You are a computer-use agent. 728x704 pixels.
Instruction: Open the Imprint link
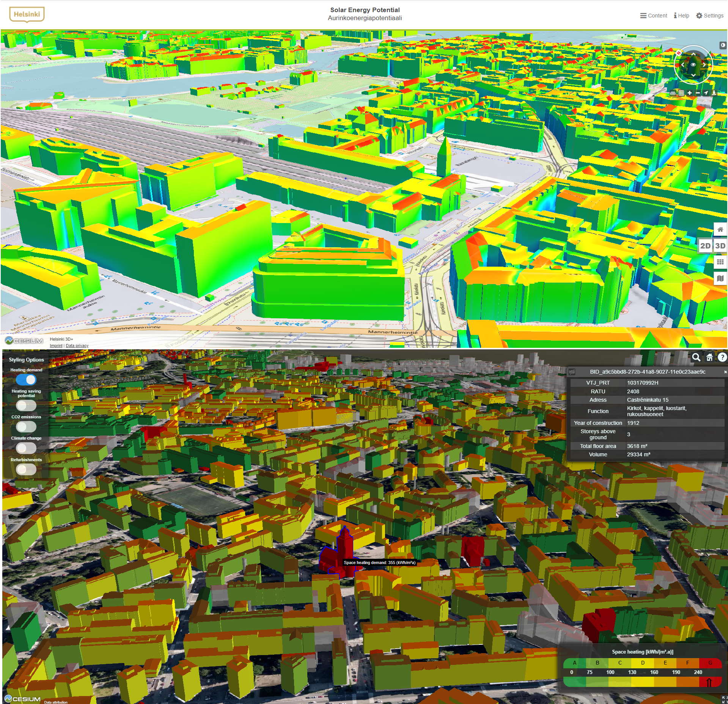(x=56, y=346)
